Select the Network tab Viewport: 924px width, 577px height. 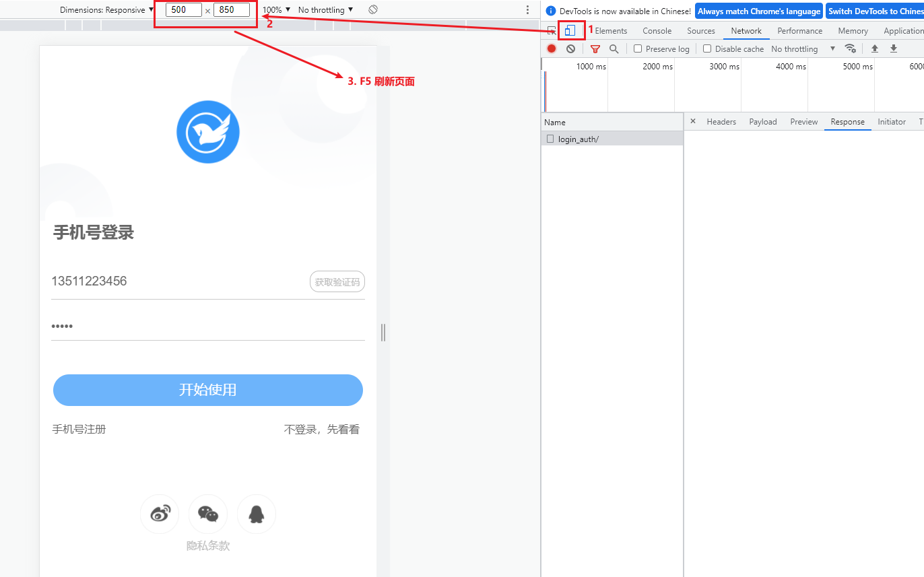(x=746, y=31)
